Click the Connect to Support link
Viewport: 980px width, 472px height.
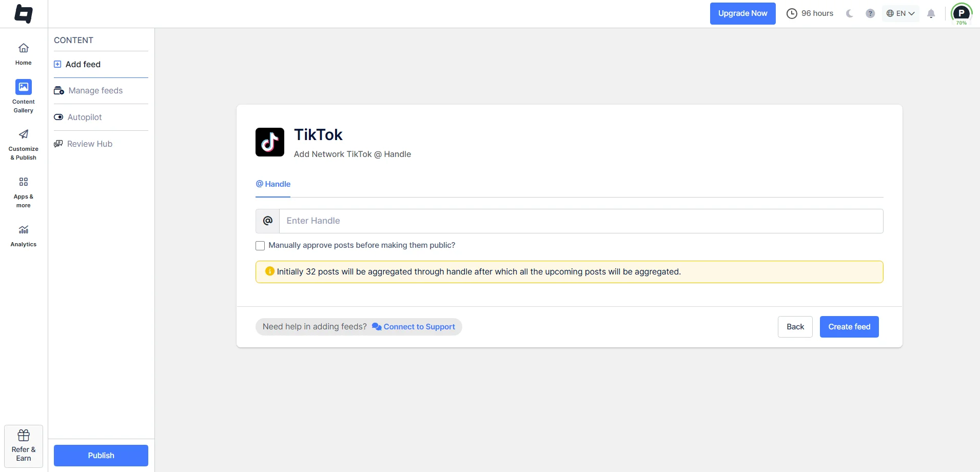point(419,327)
